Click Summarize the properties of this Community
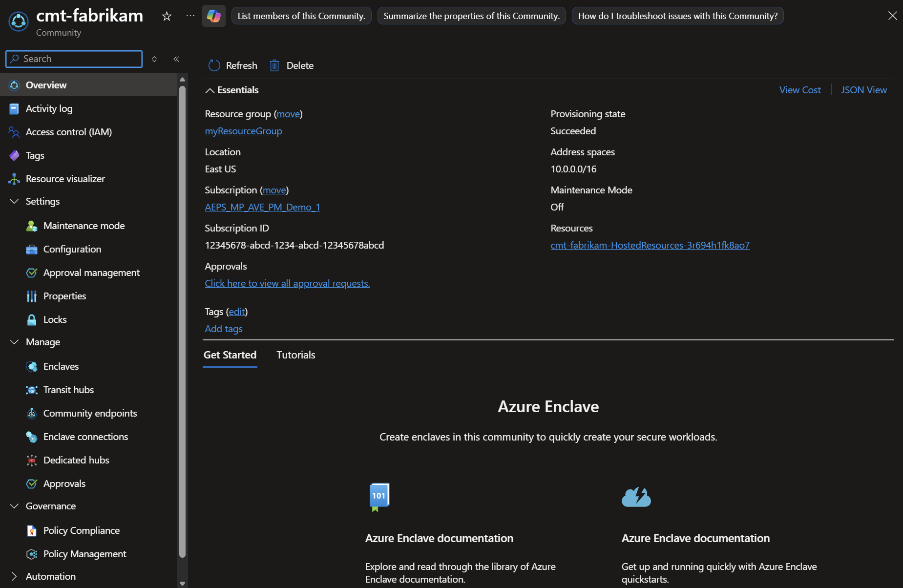Viewport: 903px width, 588px height. (472, 16)
